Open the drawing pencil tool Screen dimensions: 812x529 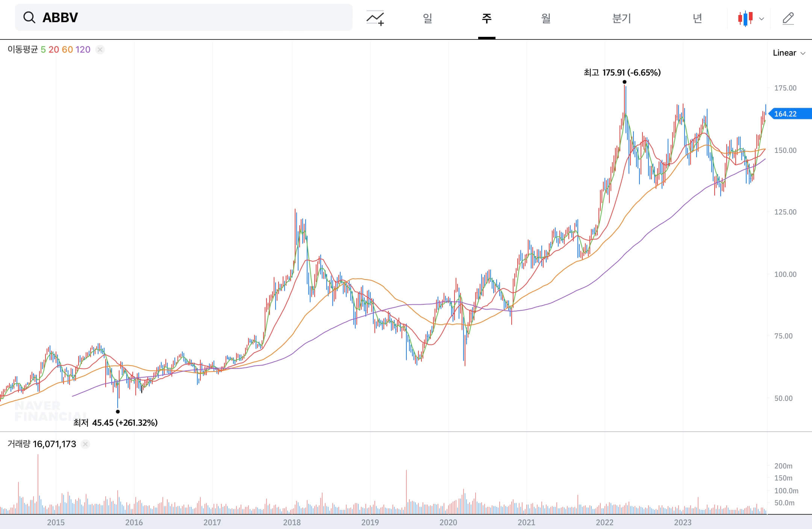(788, 18)
